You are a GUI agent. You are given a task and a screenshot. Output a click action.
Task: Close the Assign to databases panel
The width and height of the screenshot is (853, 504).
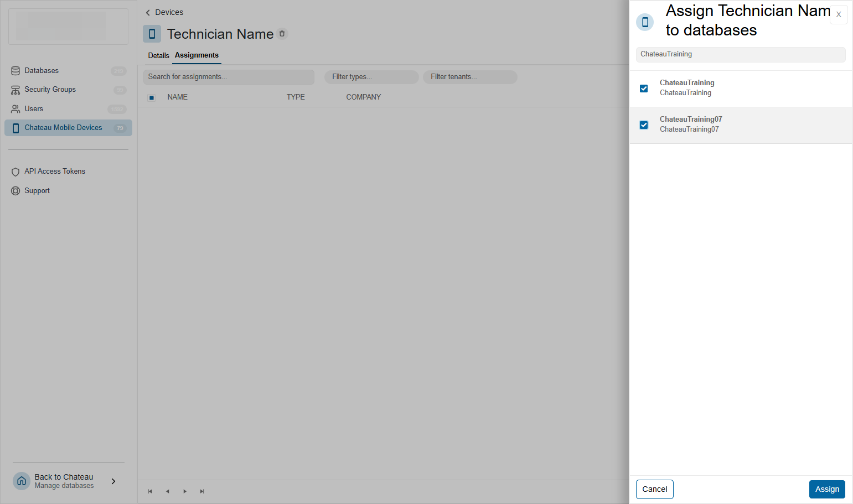click(839, 15)
